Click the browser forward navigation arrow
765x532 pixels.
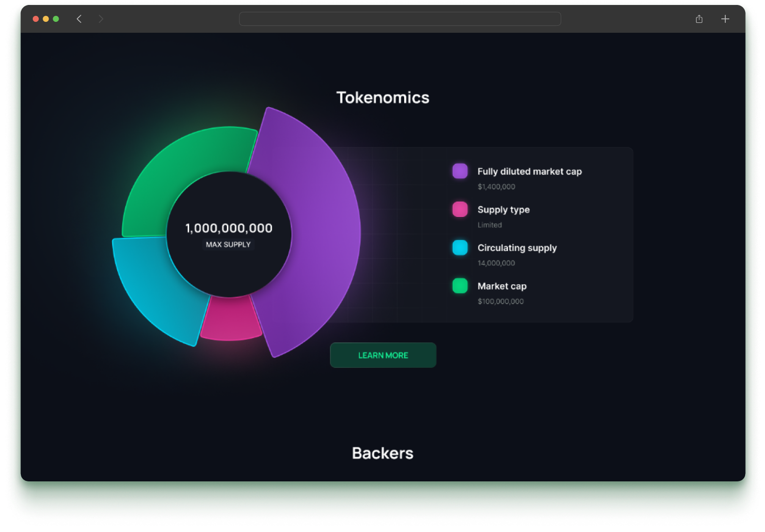point(101,18)
